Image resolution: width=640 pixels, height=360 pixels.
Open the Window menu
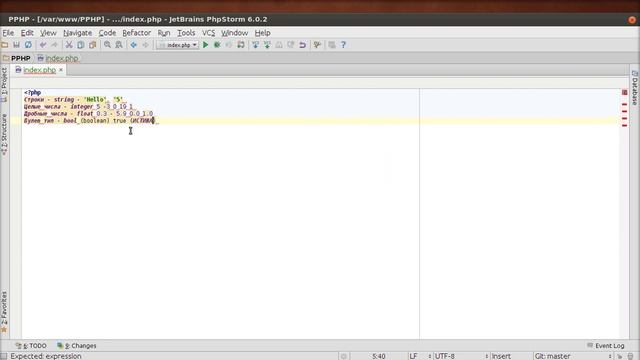coord(234,33)
